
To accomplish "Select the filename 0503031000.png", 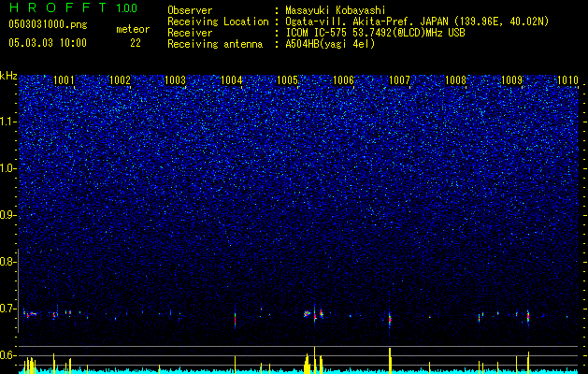I will [48, 24].
